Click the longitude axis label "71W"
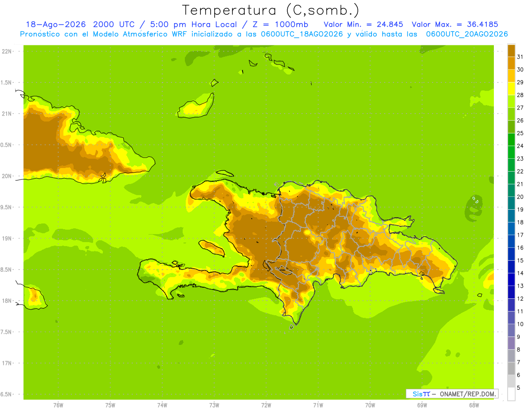This screenshot has height=411, width=532. 318,405
